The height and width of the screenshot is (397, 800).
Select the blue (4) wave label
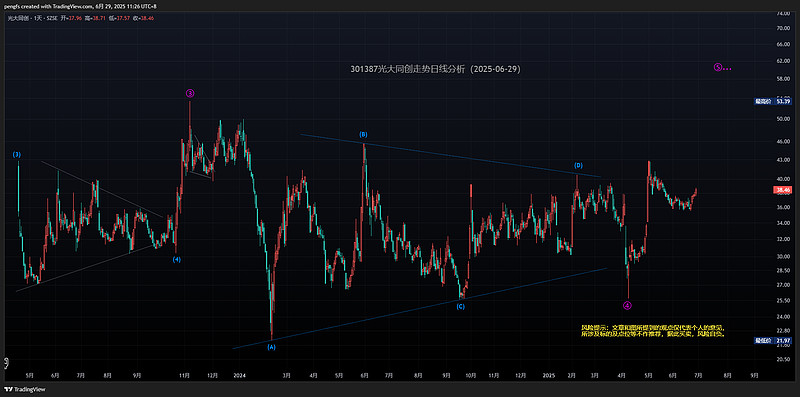(x=176, y=259)
